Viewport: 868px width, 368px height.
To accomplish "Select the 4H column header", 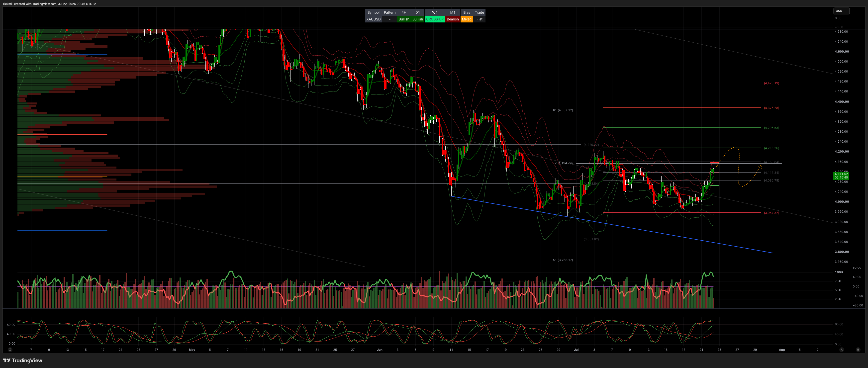I will (x=404, y=12).
